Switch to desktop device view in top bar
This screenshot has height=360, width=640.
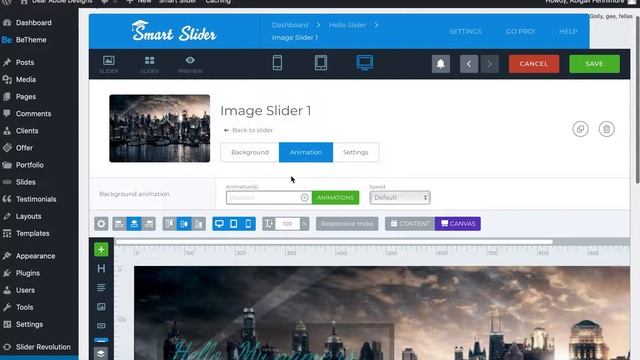click(364, 63)
